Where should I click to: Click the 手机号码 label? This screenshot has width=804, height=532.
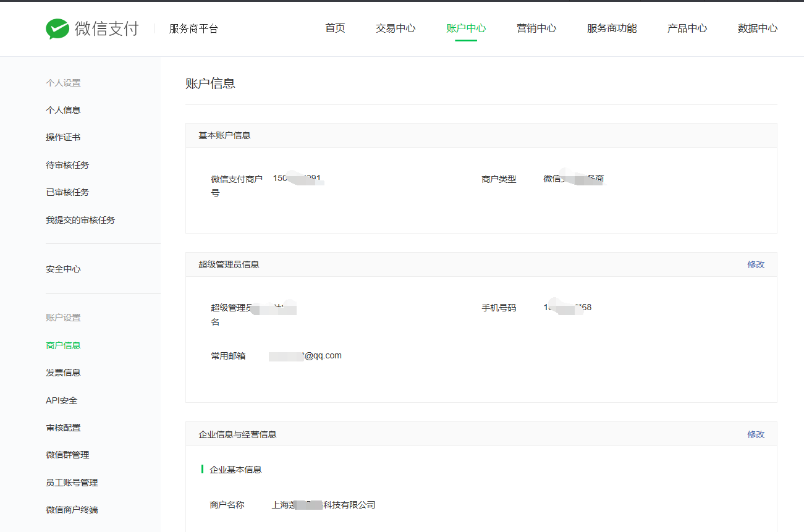[499, 308]
